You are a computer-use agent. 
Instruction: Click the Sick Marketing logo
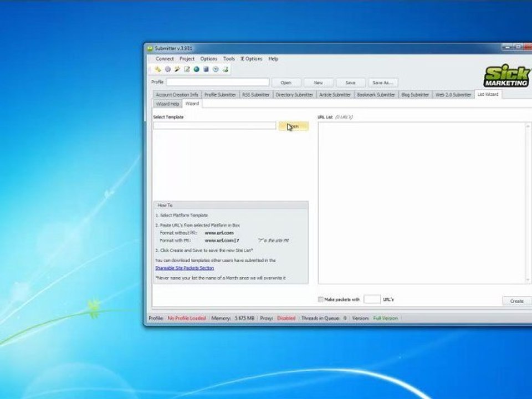[x=507, y=76]
